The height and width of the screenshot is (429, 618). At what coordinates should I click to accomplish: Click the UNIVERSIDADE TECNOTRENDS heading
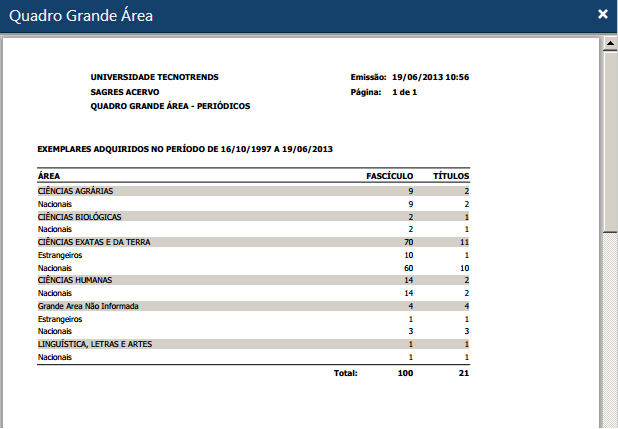[x=154, y=77]
